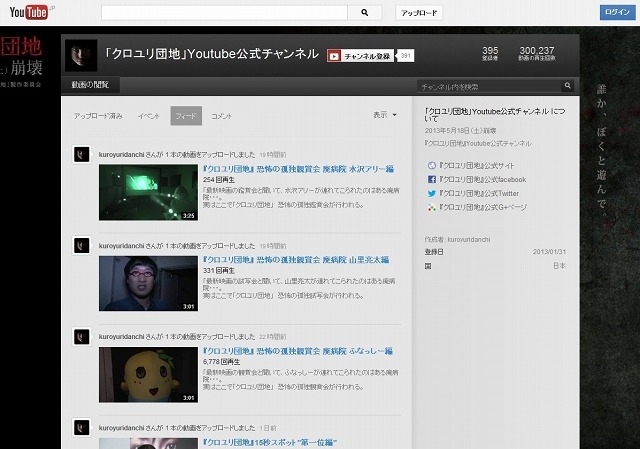Viewport: 640px width, 449px height.
Task: Click the Twitter bird icon
Action: coord(431,193)
